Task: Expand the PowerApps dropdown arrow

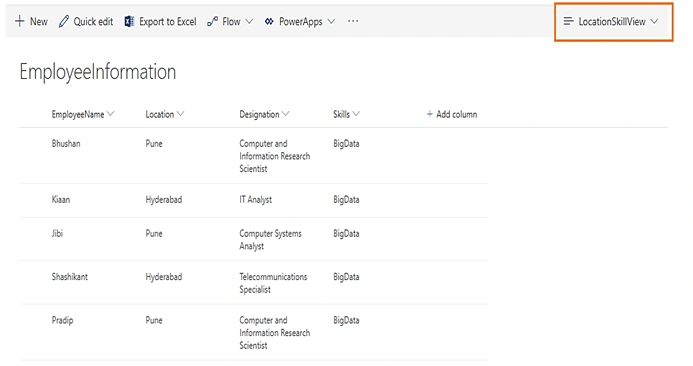Action: click(331, 21)
